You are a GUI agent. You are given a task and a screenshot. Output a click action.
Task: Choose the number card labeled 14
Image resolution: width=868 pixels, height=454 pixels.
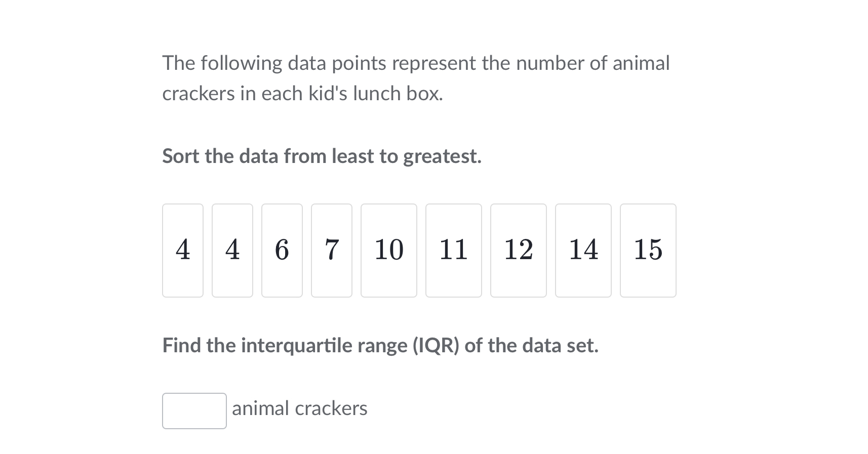click(x=583, y=250)
